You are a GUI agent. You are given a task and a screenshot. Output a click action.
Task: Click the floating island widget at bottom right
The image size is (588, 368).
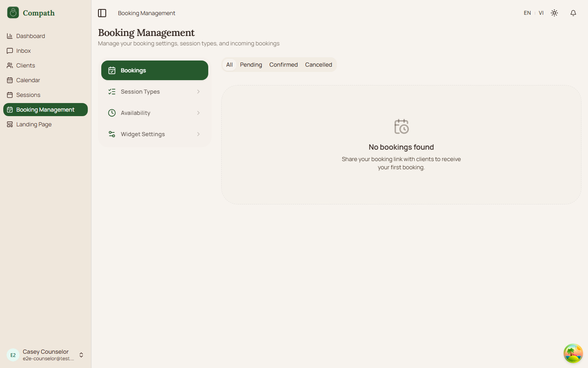(x=573, y=353)
